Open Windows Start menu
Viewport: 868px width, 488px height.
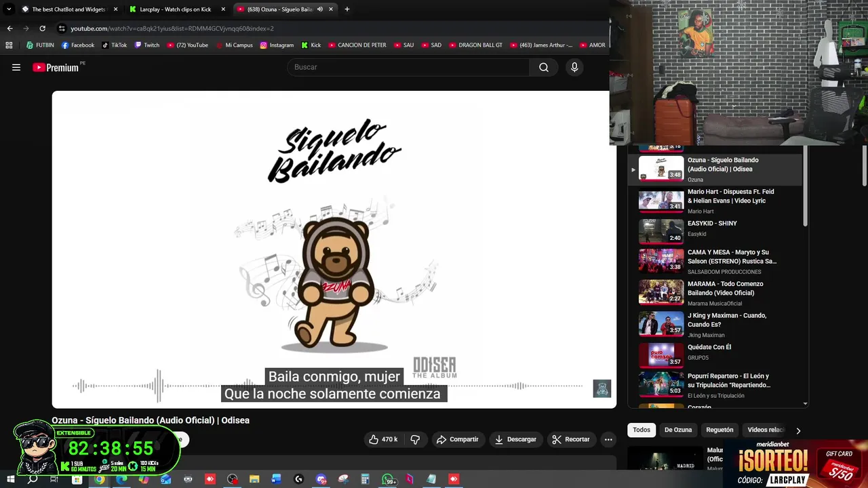pyautogui.click(x=10, y=479)
